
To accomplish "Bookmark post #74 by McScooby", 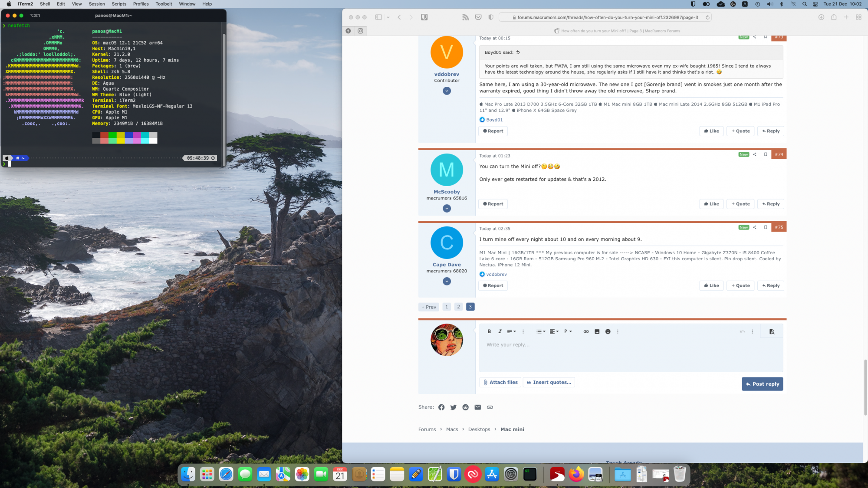I will pos(766,154).
